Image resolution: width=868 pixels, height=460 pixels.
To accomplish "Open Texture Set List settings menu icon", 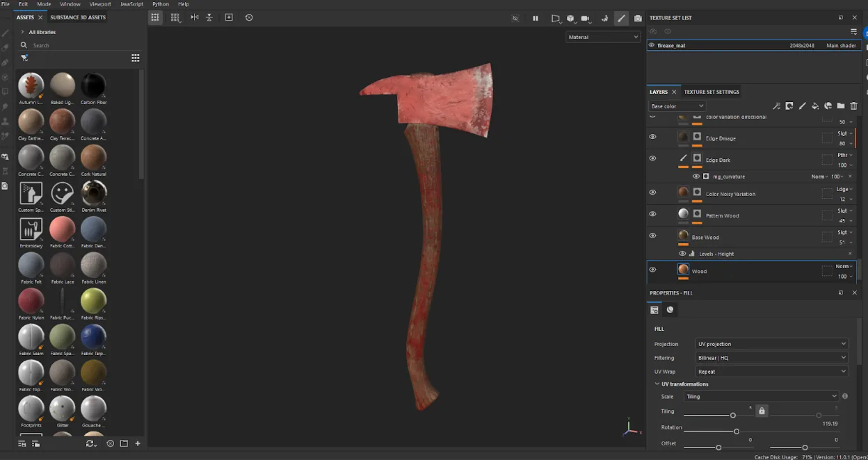I will tap(853, 31).
